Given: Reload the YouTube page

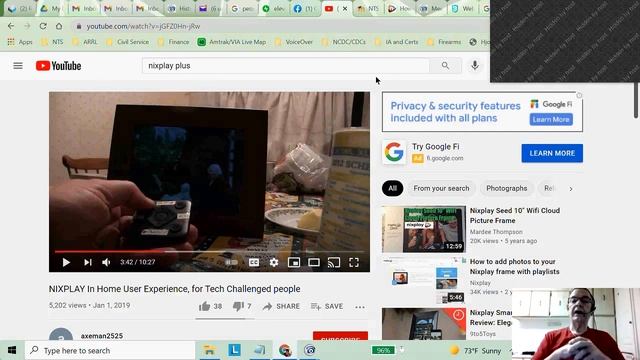Looking at the screenshot, I should (x=43, y=26).
